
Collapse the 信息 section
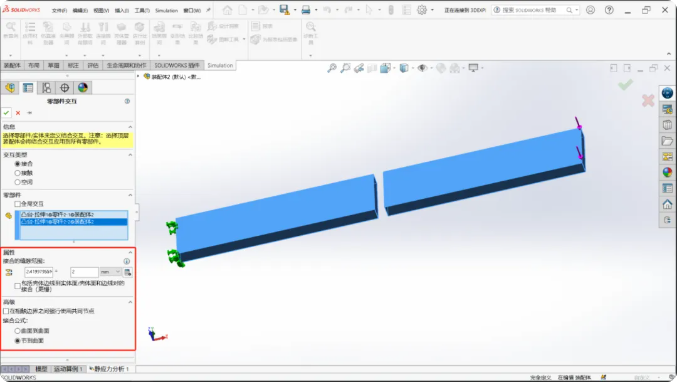pos(130,127)
